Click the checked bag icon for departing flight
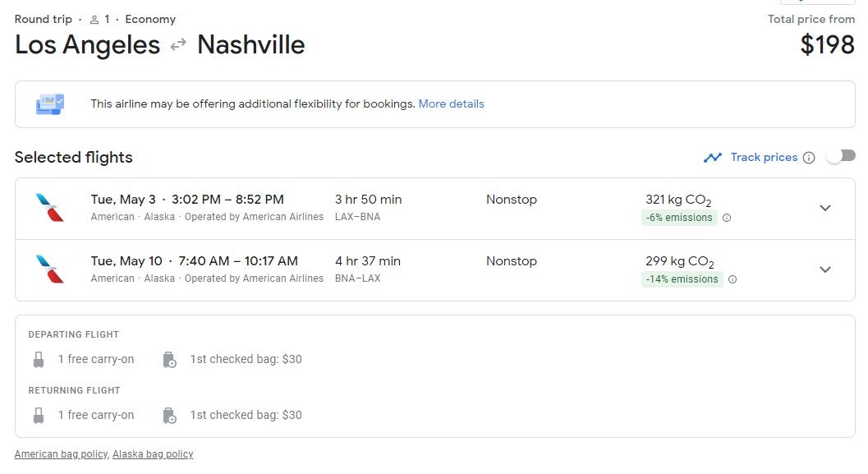Image resolution: width=868 pixels, height=474 pixels. (170, 359)
